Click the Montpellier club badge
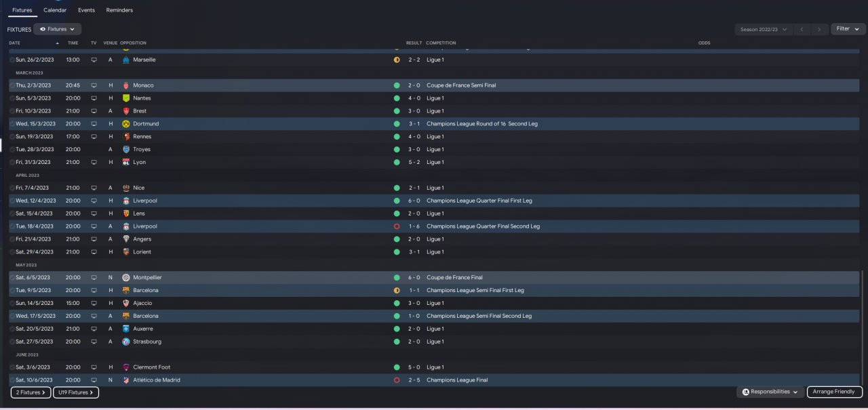The width and height of the screenshot is (868, 410). (125, 278)
